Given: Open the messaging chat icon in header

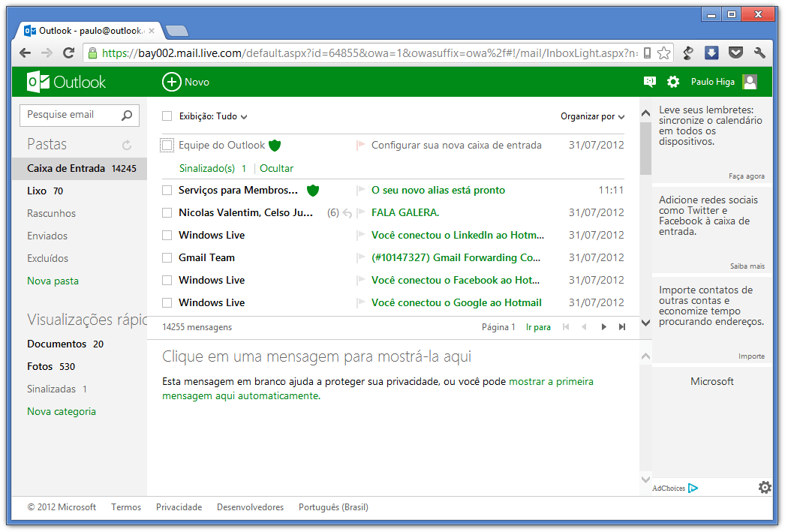Looking at the screenshot, I should coord(649,82).
